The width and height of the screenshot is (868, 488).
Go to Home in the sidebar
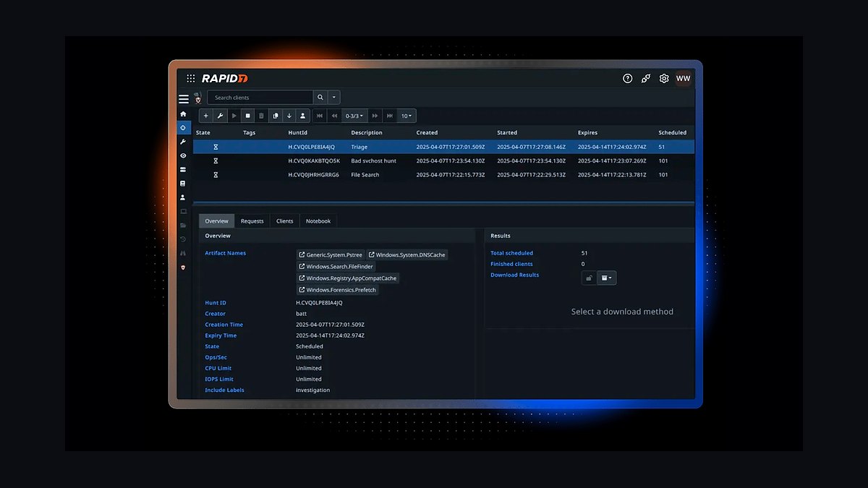pyautogui.click(x=183, y=114)
